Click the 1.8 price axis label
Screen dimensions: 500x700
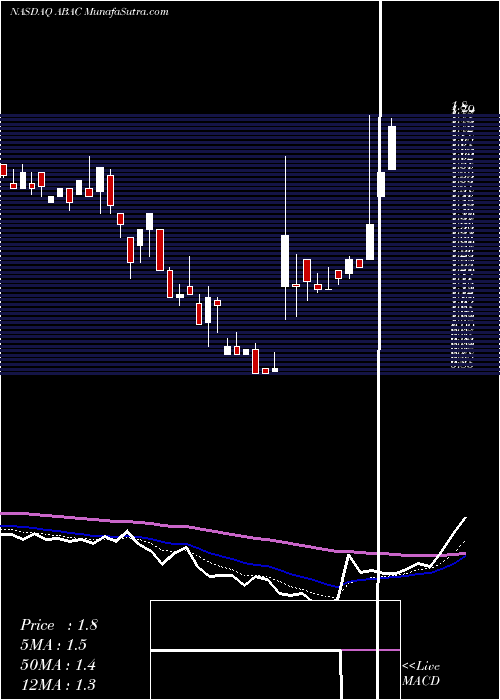coord(462,107)
